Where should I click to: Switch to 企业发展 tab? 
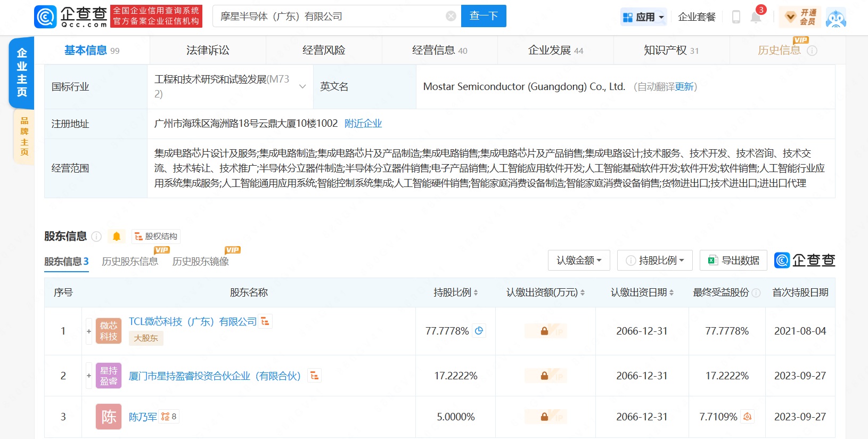click(x=555, y=50)
